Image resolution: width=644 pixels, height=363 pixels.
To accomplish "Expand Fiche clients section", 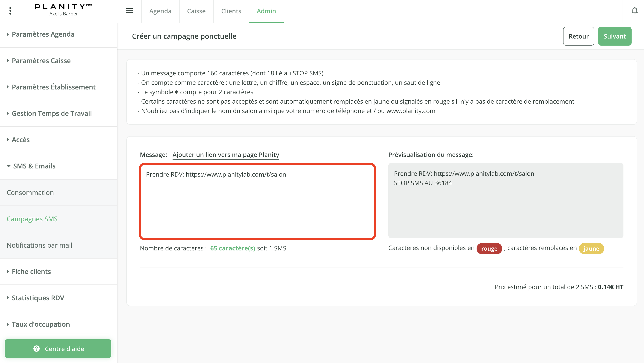I will (31, 271).
